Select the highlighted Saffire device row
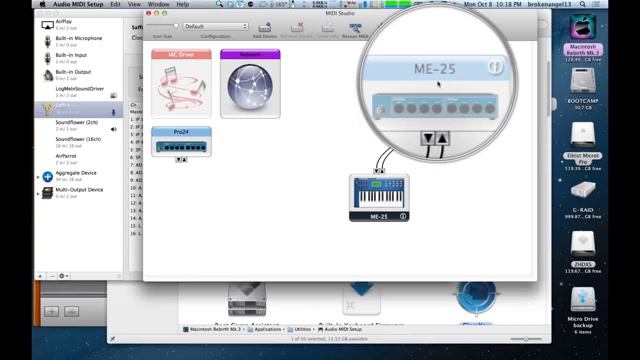This screenshot has width=640, height=360. [x=78, y=109]
